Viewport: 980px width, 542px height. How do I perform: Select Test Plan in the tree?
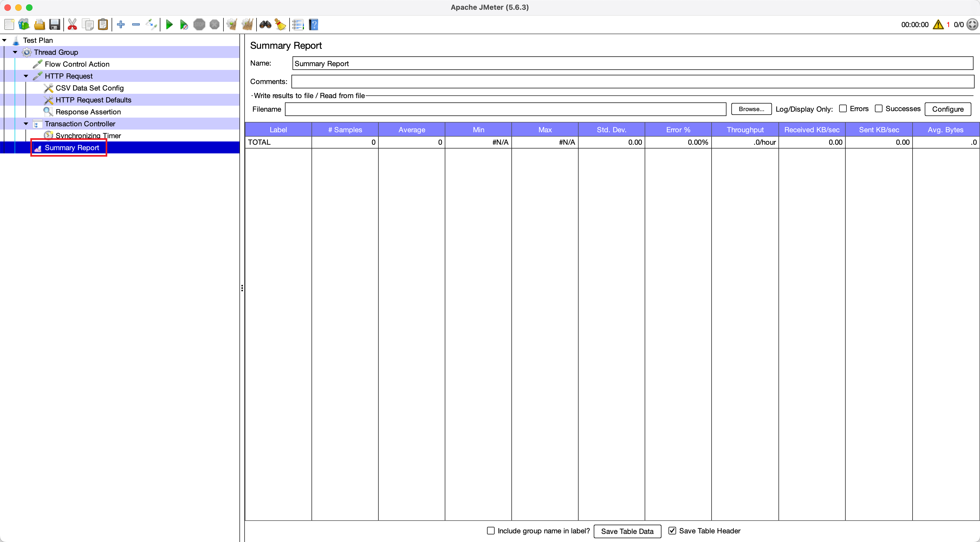point(38,40)
